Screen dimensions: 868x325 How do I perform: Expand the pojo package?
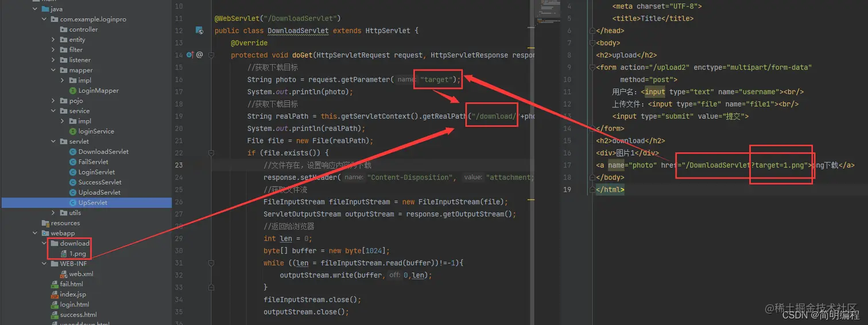coord(53,101)
